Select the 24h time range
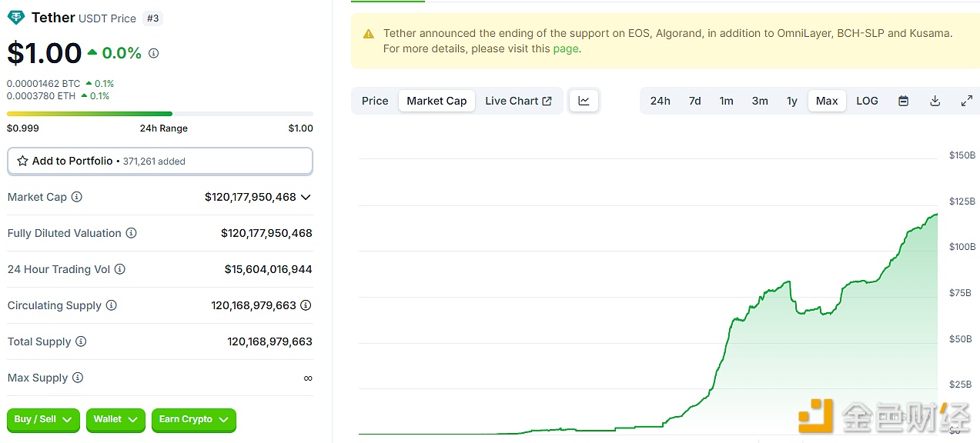Screen dimensions: 980x443 click(x=660, y=101)
